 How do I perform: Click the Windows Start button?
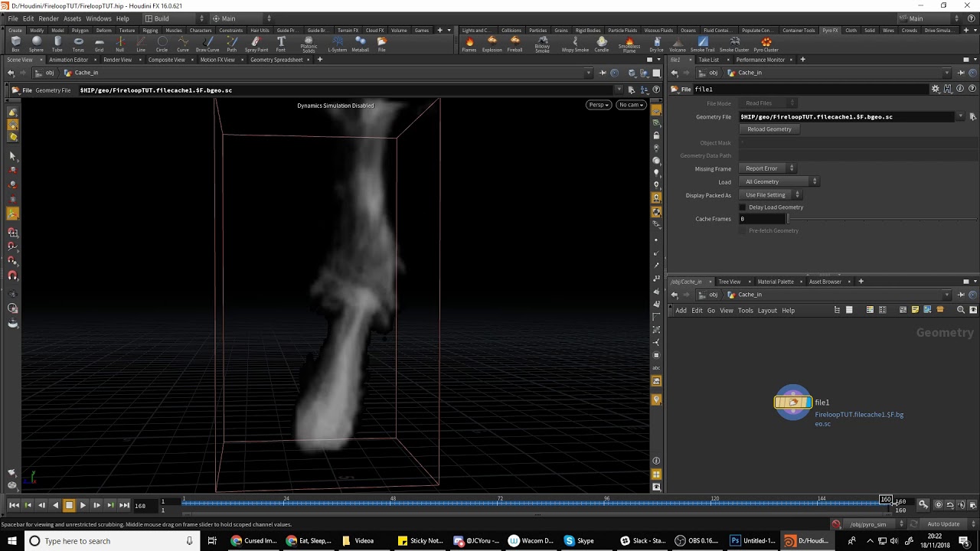12,541
